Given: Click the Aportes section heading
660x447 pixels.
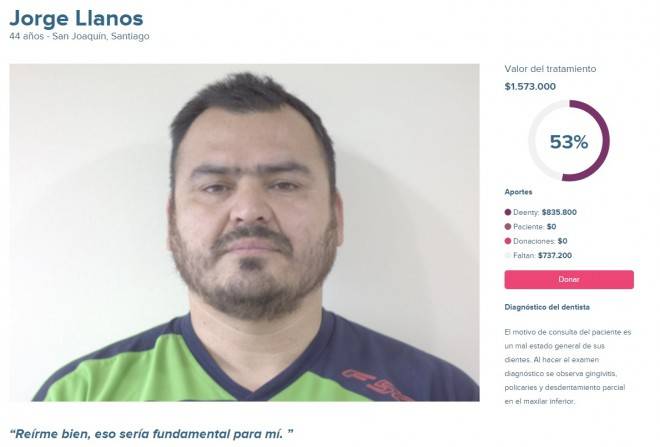Looking at the screenshot, I should [x=518, y=192].
